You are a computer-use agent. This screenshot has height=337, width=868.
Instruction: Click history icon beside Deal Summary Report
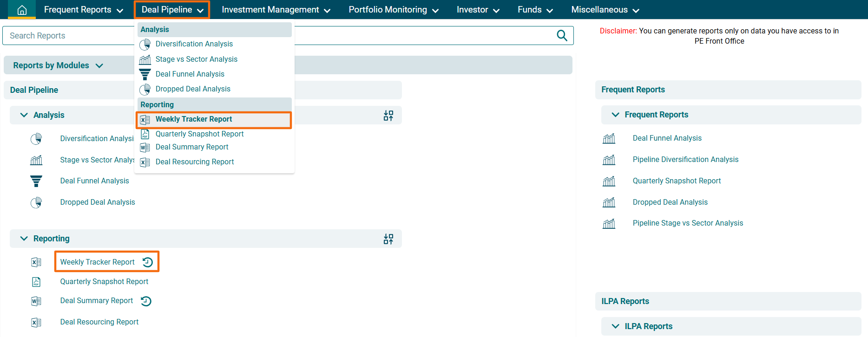pyautogui.click(x=146, y=301)
